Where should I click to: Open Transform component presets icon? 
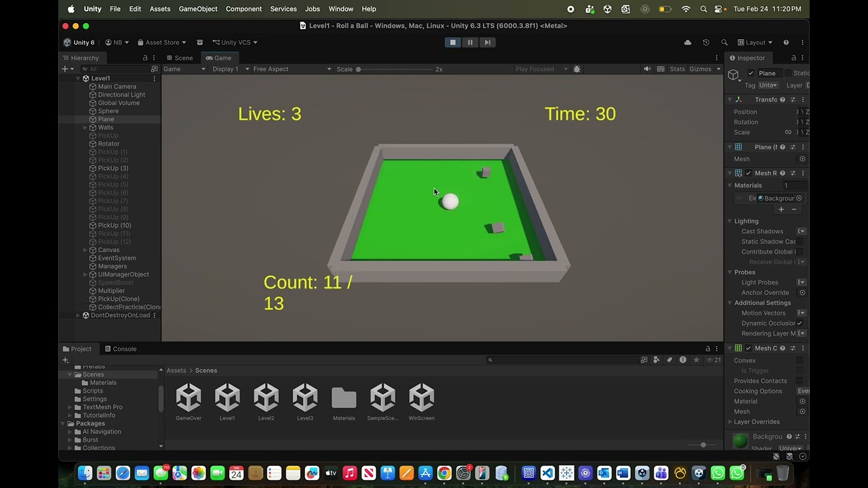(x=792, y=100)
